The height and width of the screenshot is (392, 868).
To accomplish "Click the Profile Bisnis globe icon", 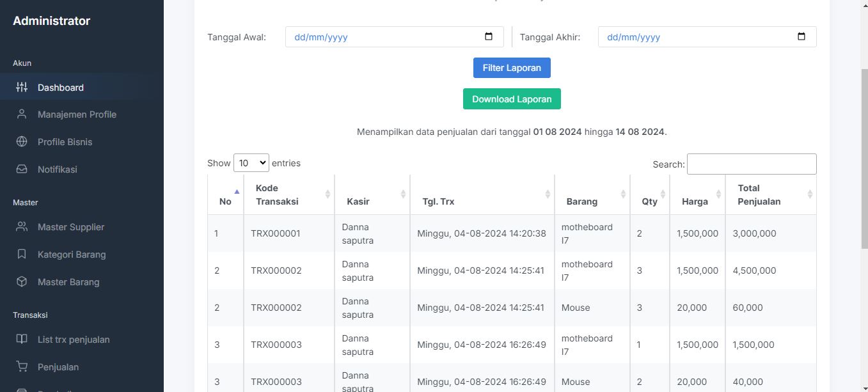I will 22,142.
